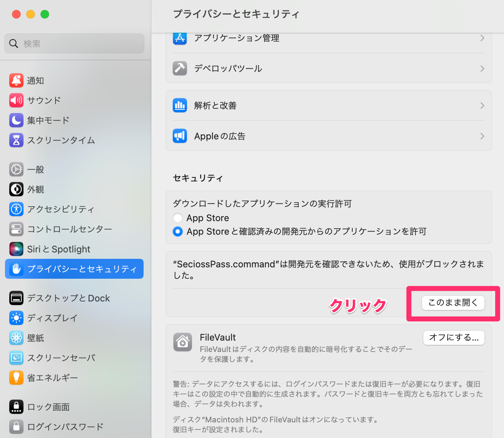Click the ダウンロードしたアプリケーションの実行許可 label
Viewport: 504px width, 438px height.
point(262,204)
